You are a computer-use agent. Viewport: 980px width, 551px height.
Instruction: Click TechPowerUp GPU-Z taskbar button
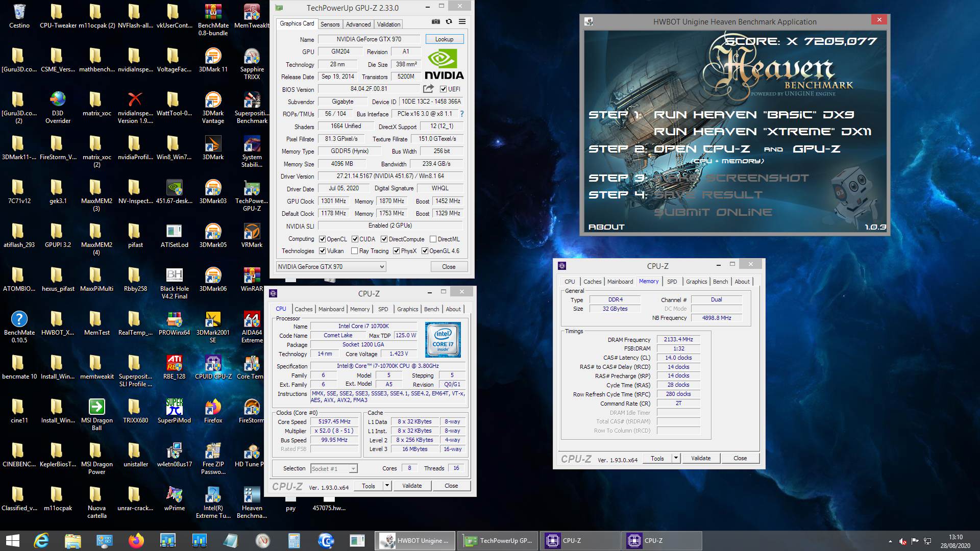(x=498, y=541)
